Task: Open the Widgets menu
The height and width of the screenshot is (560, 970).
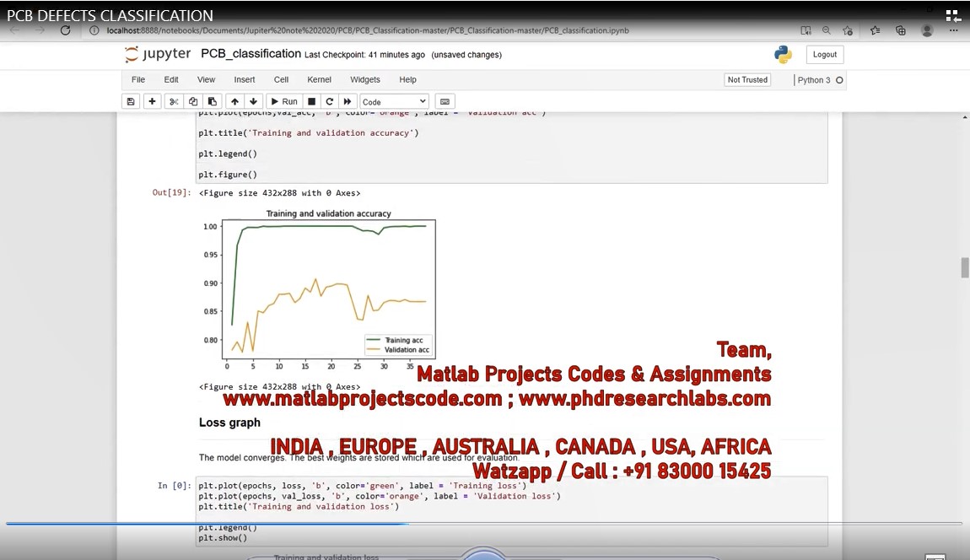Action: (365, 80)
